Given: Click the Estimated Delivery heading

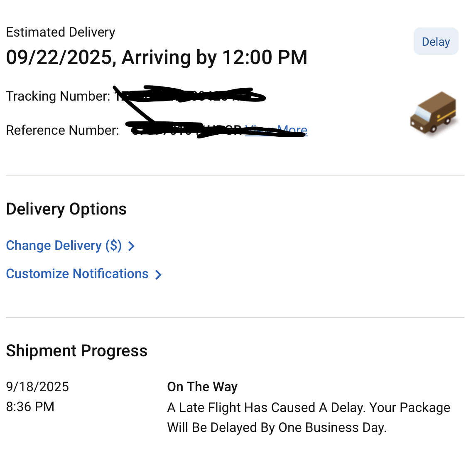Looking at the screenshot, I should click(60, 32).
